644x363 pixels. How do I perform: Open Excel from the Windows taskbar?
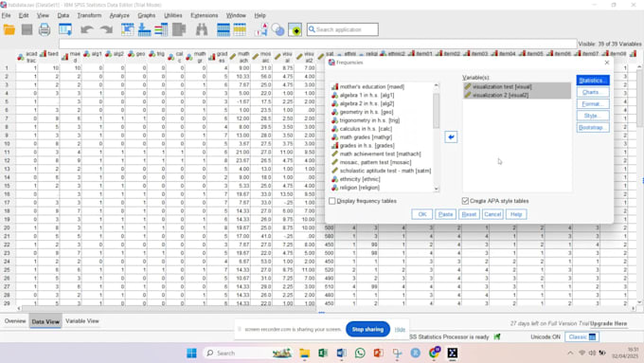click(323, 353)
